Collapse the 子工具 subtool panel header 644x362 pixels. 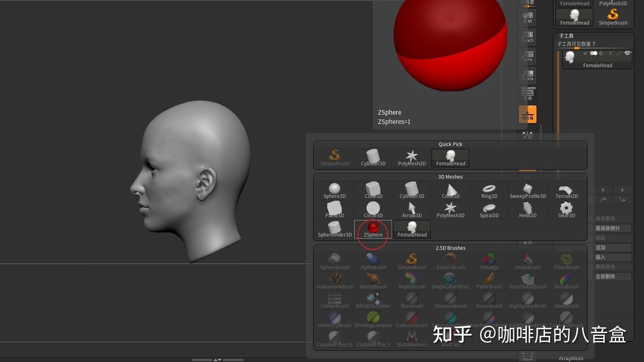tap(566, 36)
